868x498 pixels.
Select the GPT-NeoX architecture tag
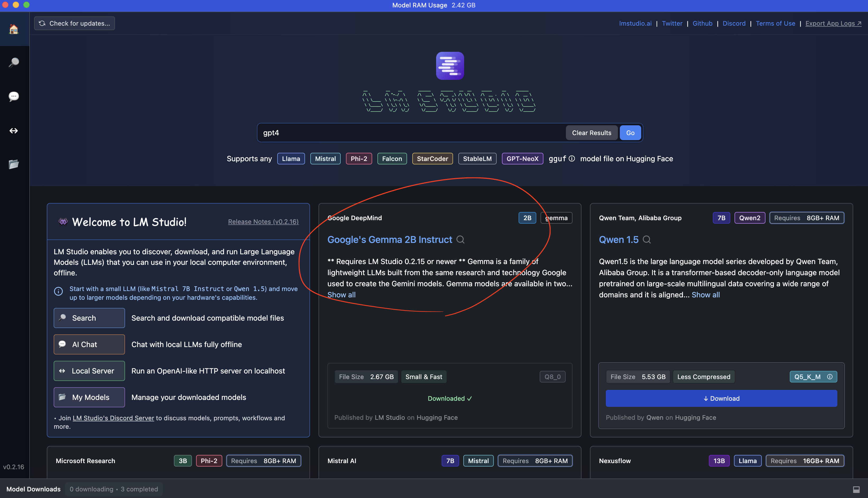click(522, 159)
